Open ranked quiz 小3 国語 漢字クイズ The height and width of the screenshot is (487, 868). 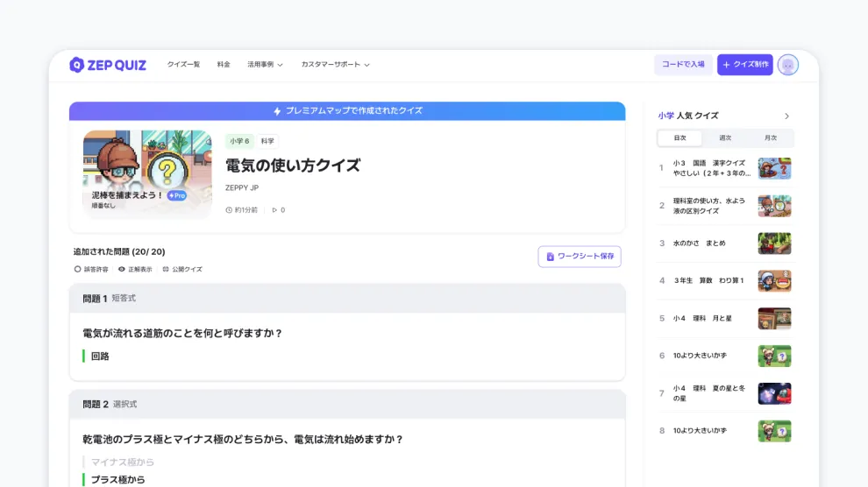(712, 168)
